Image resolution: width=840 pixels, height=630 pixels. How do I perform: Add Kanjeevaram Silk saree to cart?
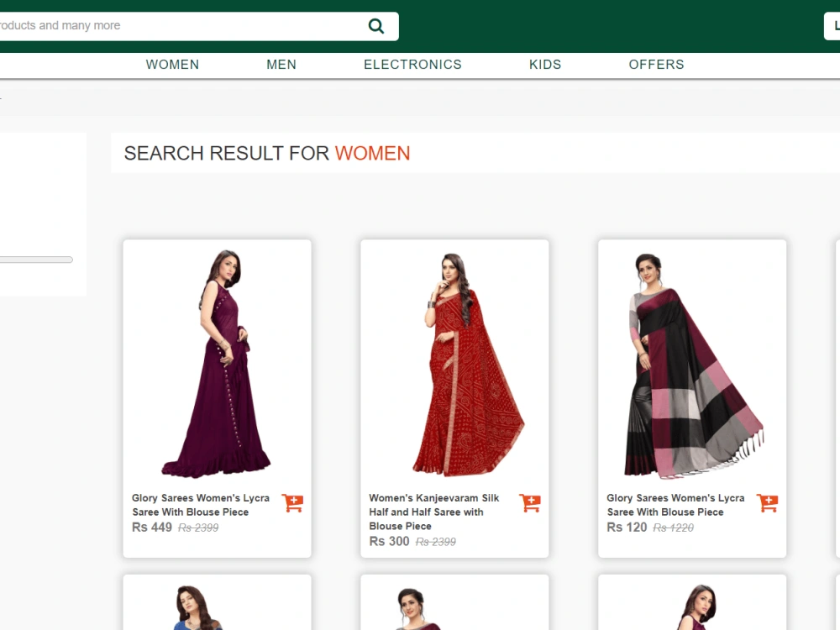click(x=530, y=503)
